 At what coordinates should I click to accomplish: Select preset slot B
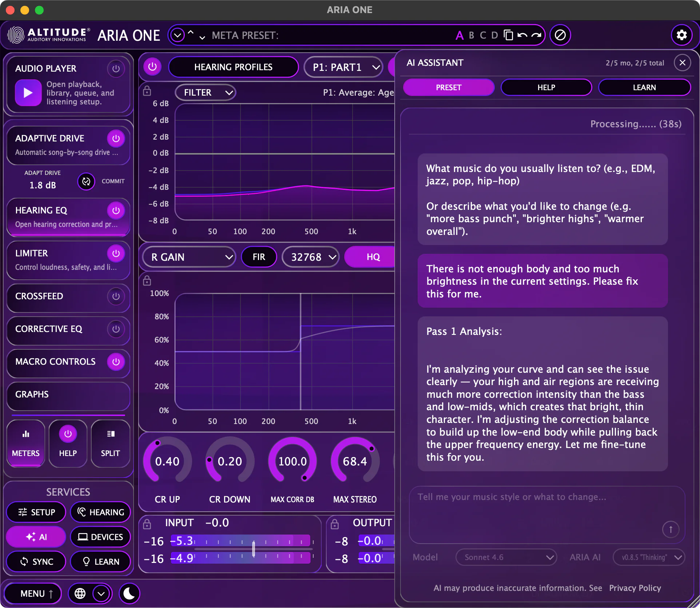pyautogui.click(x=472, y=35)
